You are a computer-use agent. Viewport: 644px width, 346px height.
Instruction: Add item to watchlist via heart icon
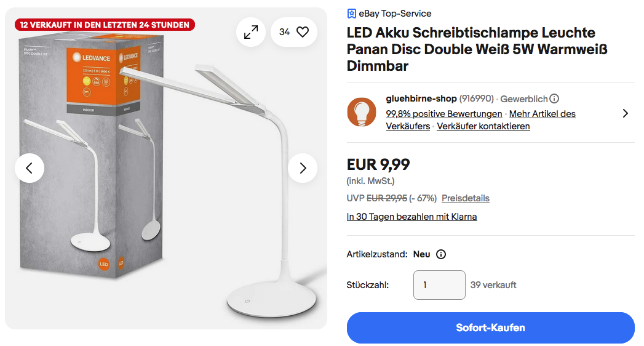[x=302, y=33]
